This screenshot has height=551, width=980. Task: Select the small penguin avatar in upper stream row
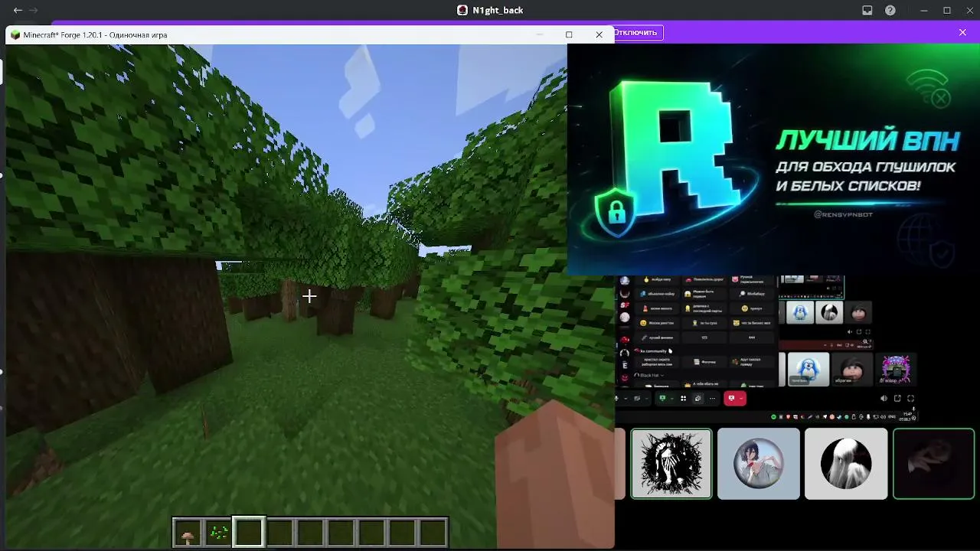[x=800, y=312]
